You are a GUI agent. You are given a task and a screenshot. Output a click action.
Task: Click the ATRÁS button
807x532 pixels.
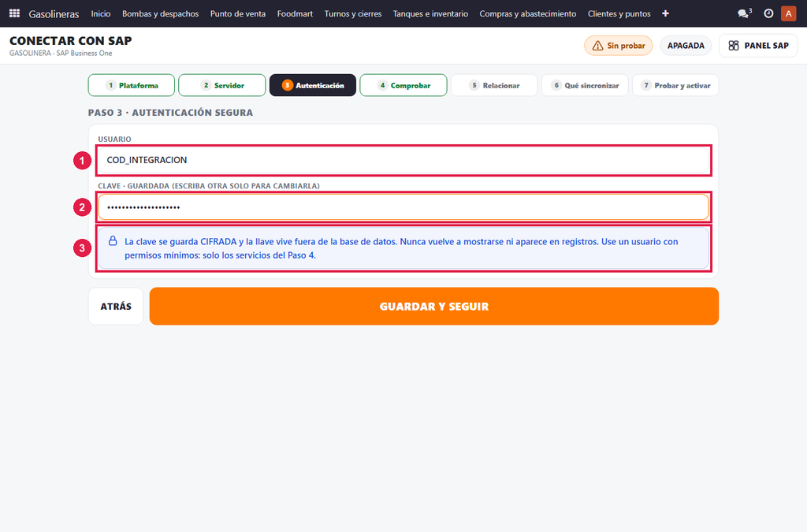(116, 306)
